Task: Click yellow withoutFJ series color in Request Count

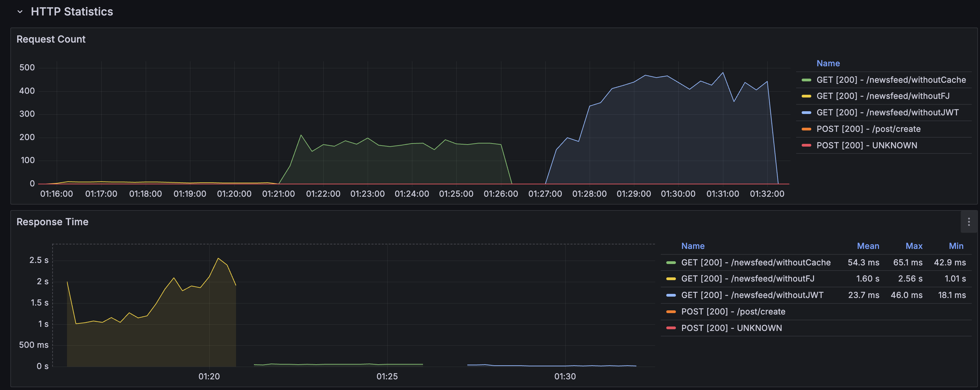Action: (x=806, y=96)
